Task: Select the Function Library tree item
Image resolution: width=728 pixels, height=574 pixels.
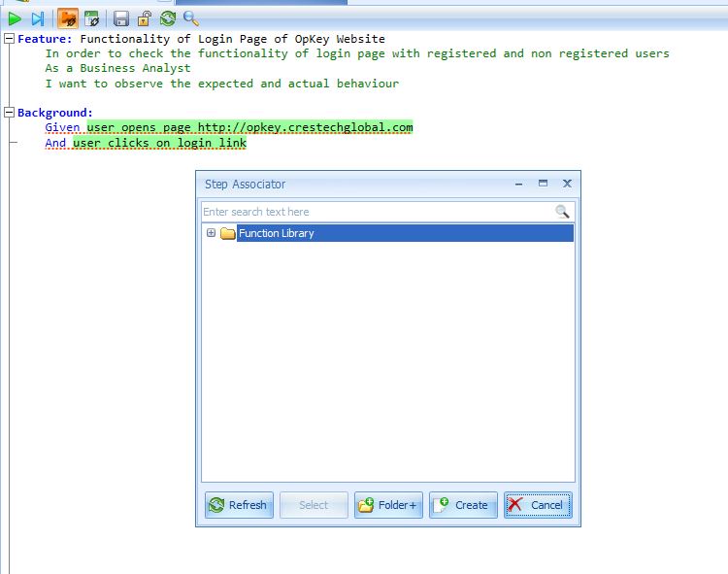Action: coord(405,233)
